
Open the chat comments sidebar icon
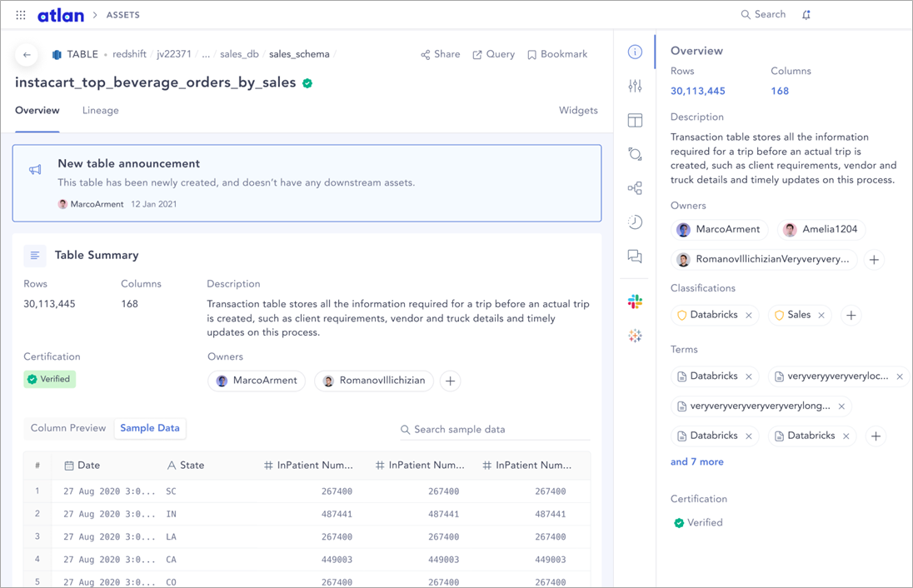coord(635,257)
